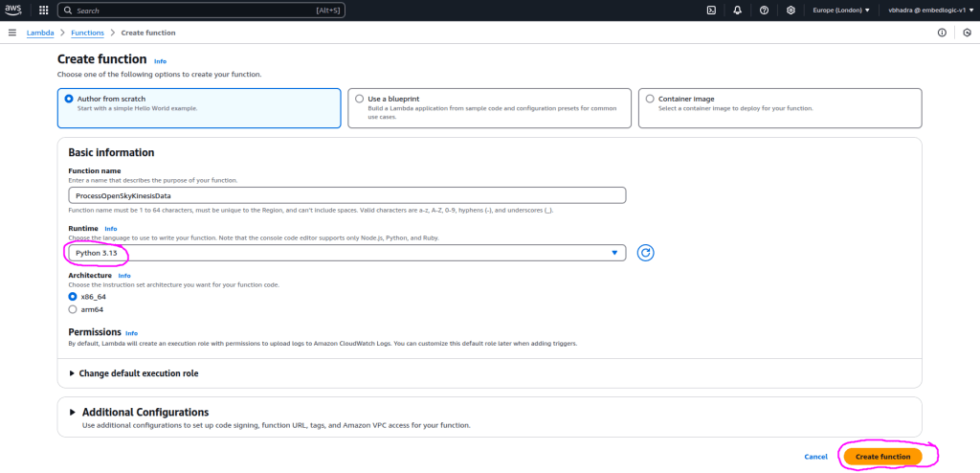Screen dimensions: 980x473
Task: Navigate to Functions breadcrumb link
Action: (x=88, y=33)
